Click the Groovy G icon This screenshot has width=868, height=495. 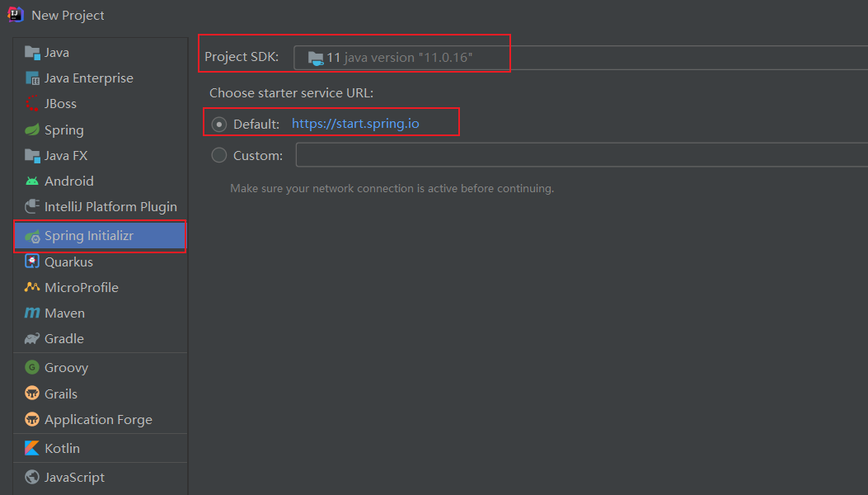[32, 367]
